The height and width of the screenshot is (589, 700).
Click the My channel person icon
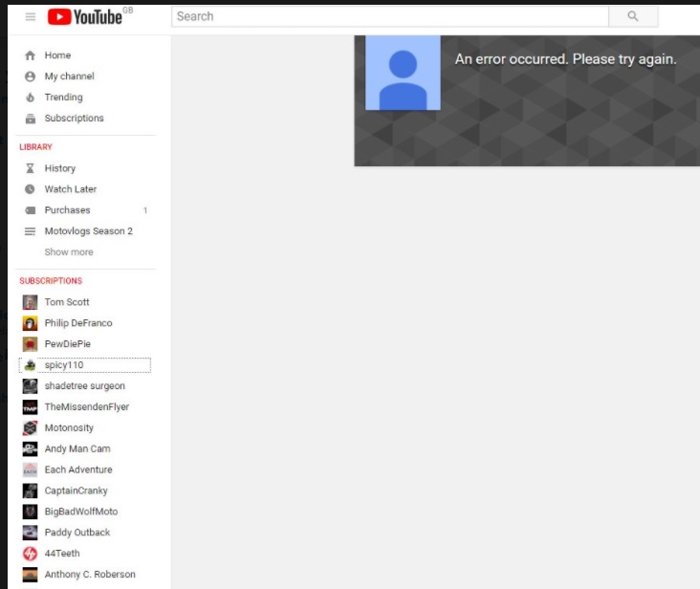click(30, 76)
